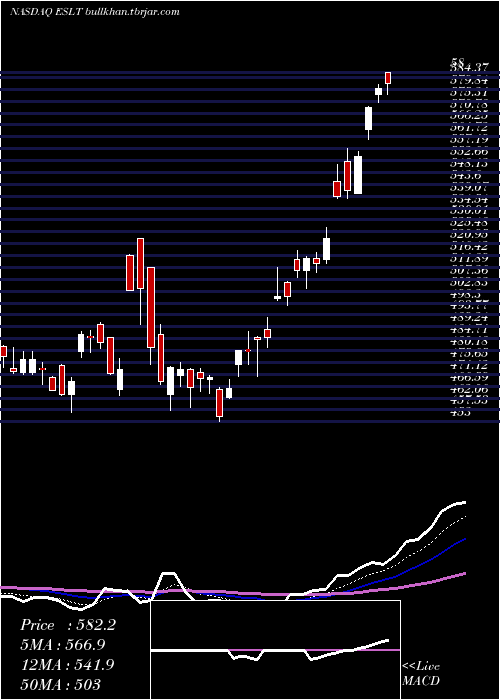Click the 453 bottom price axis label
This screenshot has height=700, width=500.
coord(460,413)
